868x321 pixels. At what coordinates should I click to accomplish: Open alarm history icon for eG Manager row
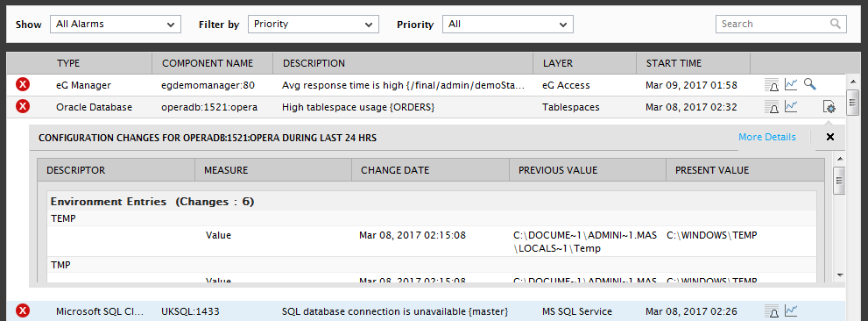772,85
